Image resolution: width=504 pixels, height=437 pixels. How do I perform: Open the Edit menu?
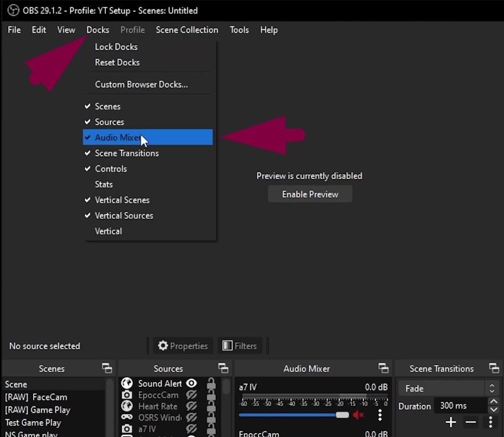point(39,30)
